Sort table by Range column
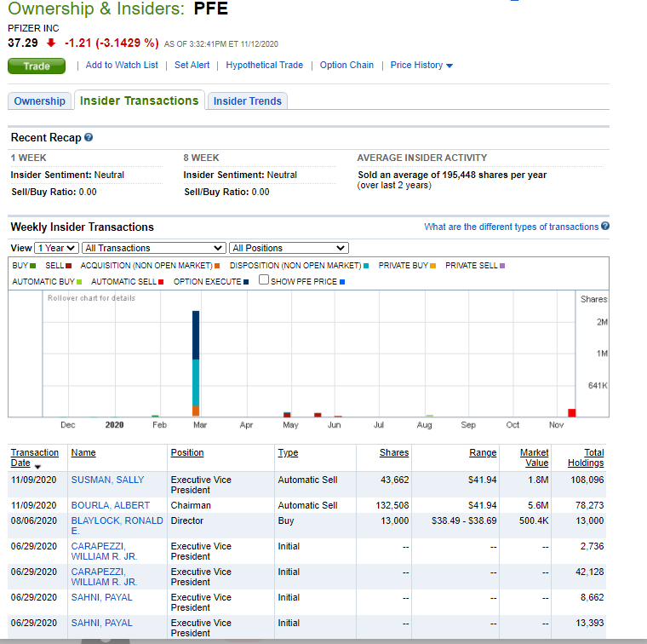Viewport: 647px width, 644px height. tap(483, 452)
